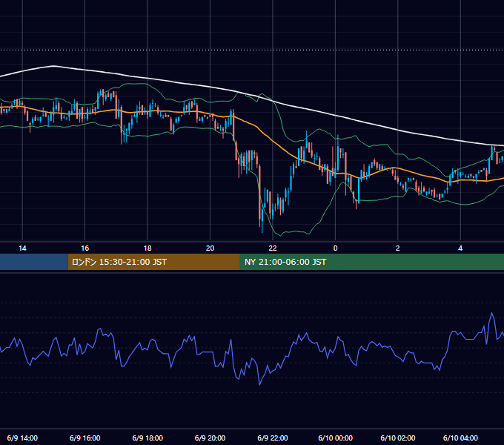This screenshot has width=504, height=445.
Task: Click the 6/10 04:00 date label
Action: [460, 438]
